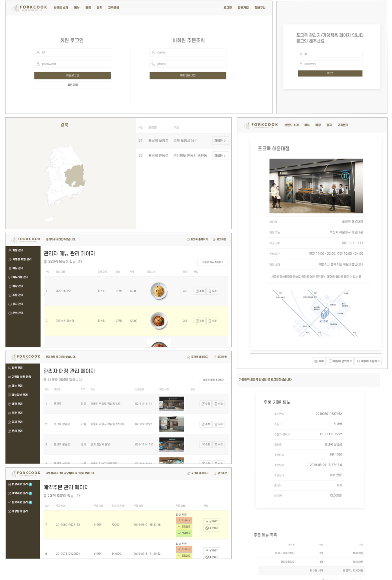Screen dimensions: 392x580
Task: Click 새로운 매장 추가하기 button
Action: click(x=214, y=380)
